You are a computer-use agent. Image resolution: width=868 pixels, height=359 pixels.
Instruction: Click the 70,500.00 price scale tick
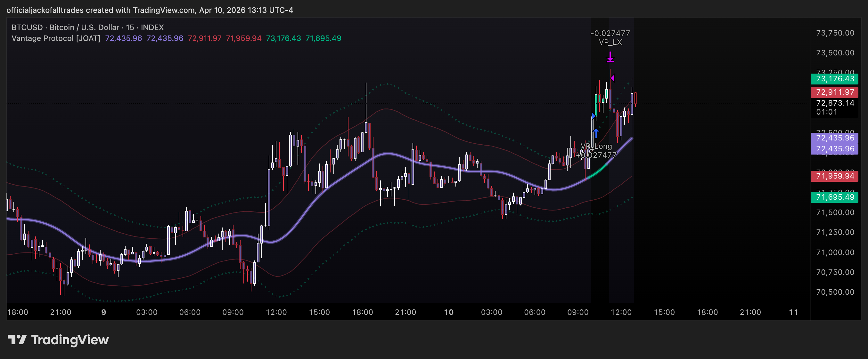835,292
